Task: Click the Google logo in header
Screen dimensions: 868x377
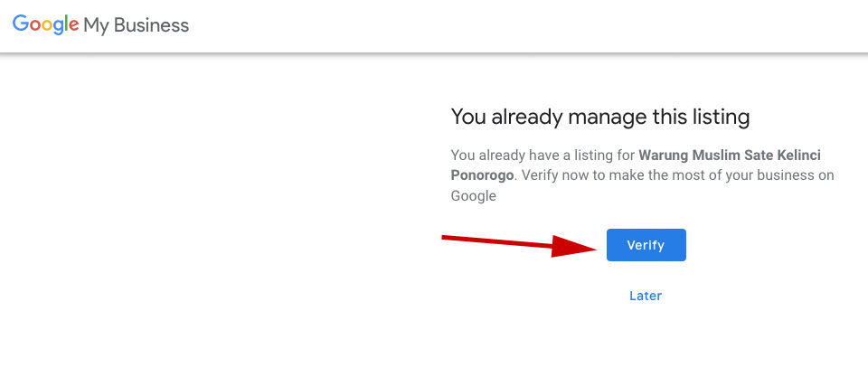Action: pyautogui.click(x=45, y=25)
